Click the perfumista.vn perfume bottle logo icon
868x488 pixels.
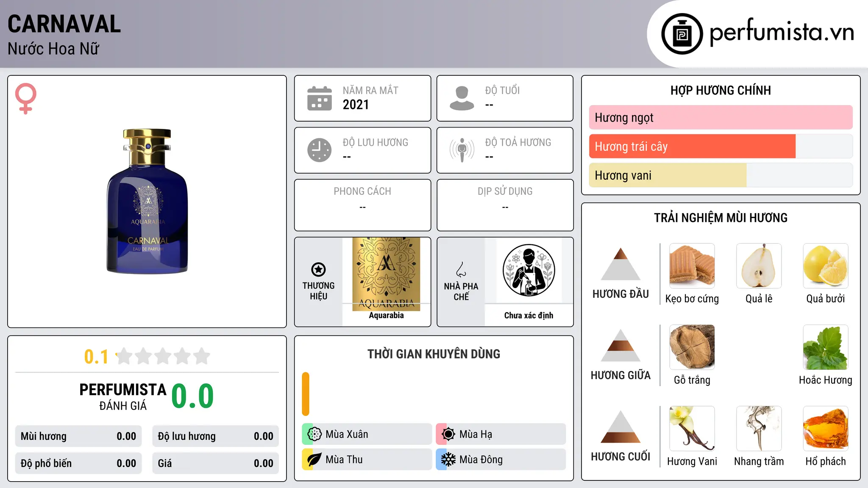coord(682,34)
